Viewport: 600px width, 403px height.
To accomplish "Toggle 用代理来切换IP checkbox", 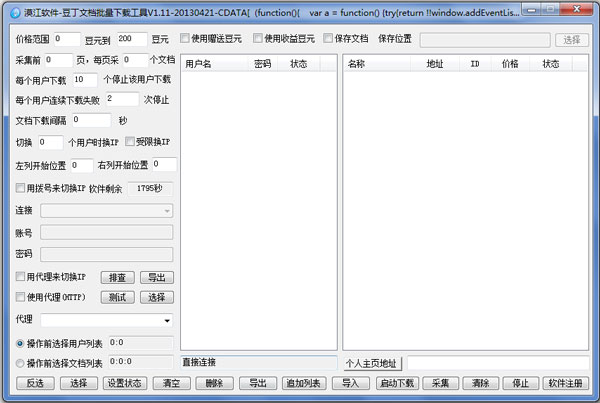I will [x=20, y=276].
